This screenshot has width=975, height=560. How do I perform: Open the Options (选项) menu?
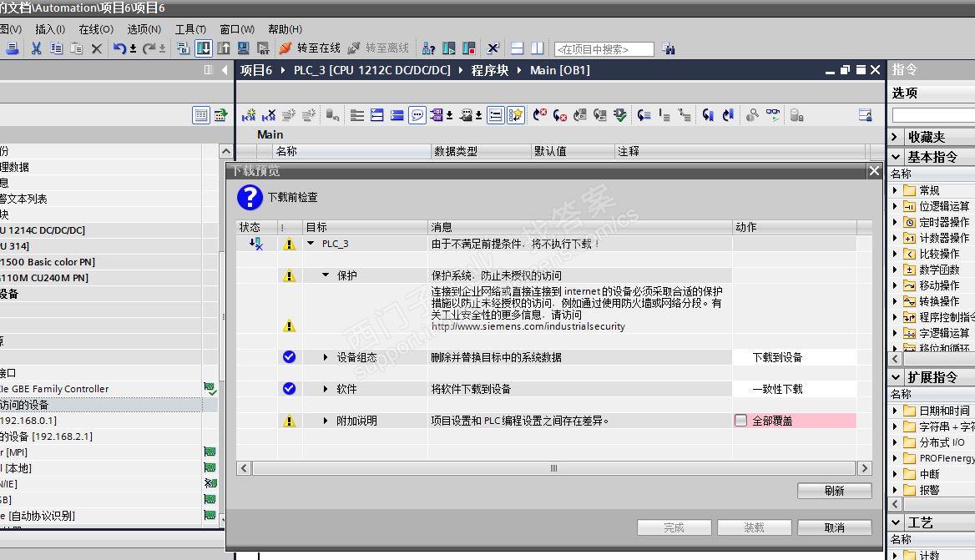click(144, 29)
